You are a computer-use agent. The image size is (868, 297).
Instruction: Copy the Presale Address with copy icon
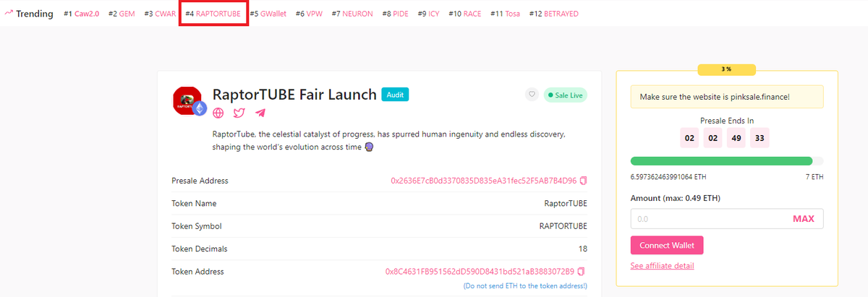click(582, 181)
